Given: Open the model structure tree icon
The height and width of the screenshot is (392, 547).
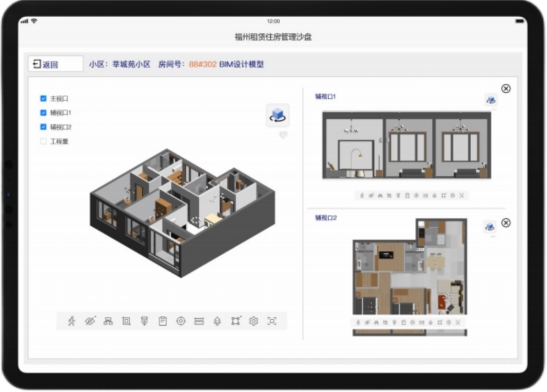Looking at the screenshot, I should click(108, 321).
